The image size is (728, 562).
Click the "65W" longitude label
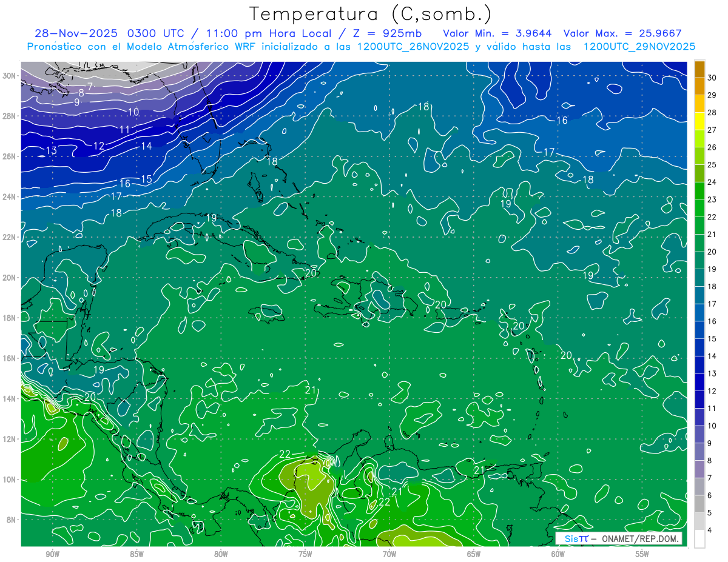tap(474, 554)
